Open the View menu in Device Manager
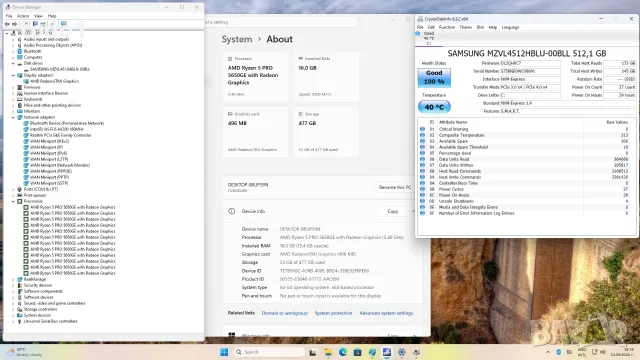The width and height of the screenshot is (640, 360). [x=38, y=16]
